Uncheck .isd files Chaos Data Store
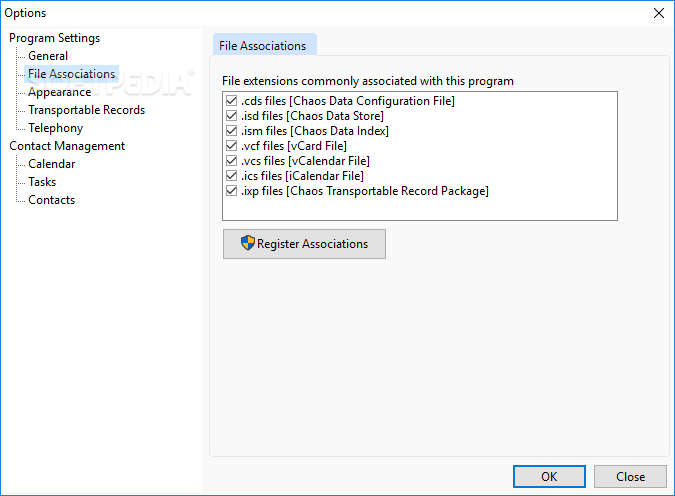Screen dimensions: 675x496 [232, 116]
